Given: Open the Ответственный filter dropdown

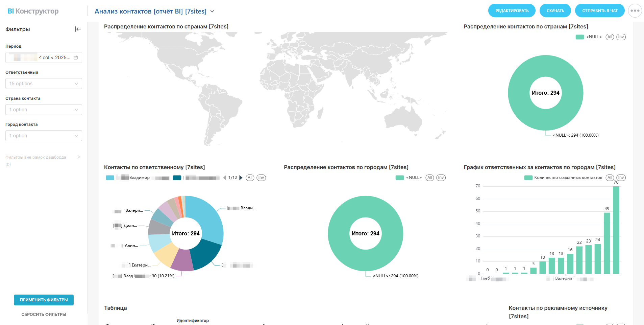Looking at the screenshot, I should pyautogui.click(x=44, y=84).
